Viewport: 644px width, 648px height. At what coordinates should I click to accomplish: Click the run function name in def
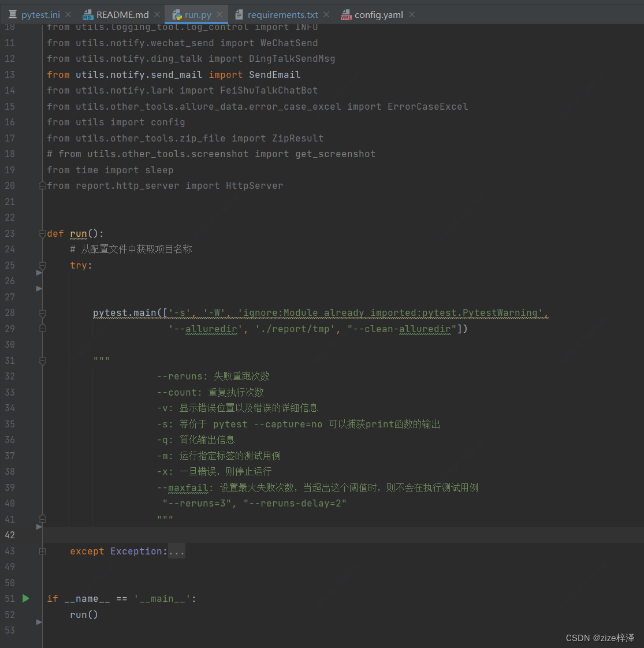[x=79, y=234]
